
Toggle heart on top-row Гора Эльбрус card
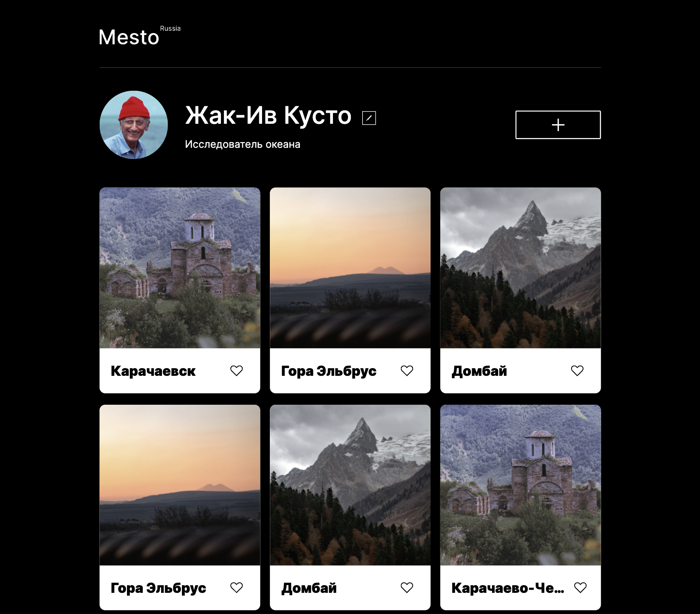[x=407, y=371]
